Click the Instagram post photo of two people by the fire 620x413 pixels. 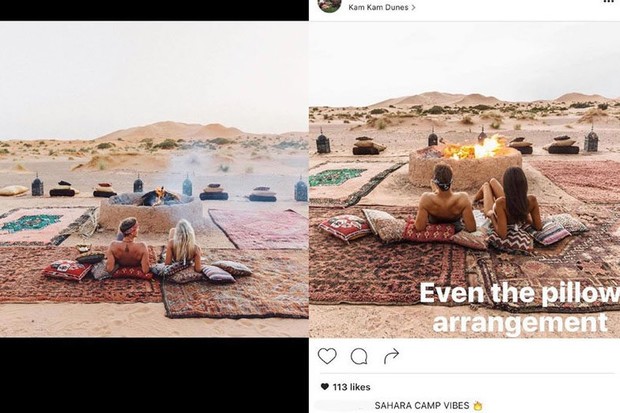click(x=465, y=179)
